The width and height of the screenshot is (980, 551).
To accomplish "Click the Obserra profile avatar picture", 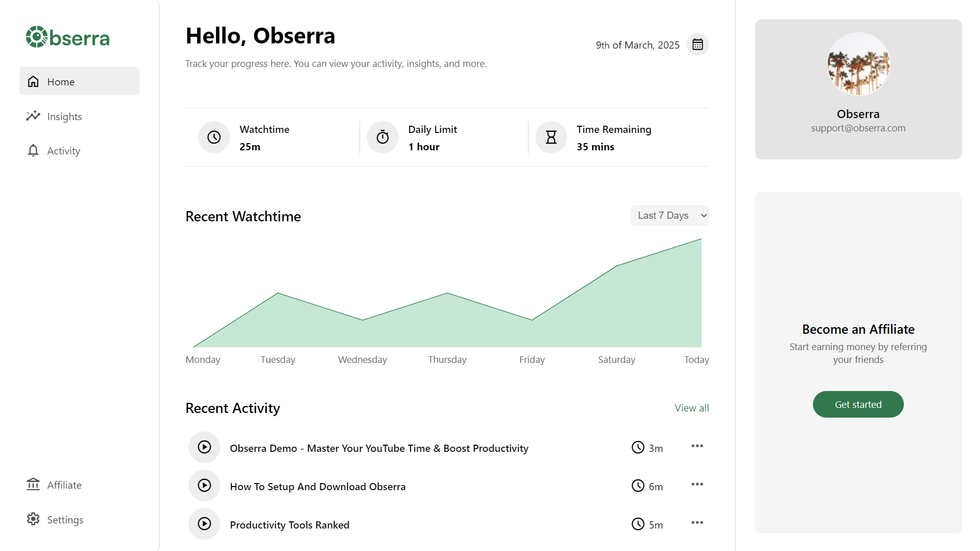I will click(x=858, y=64).
